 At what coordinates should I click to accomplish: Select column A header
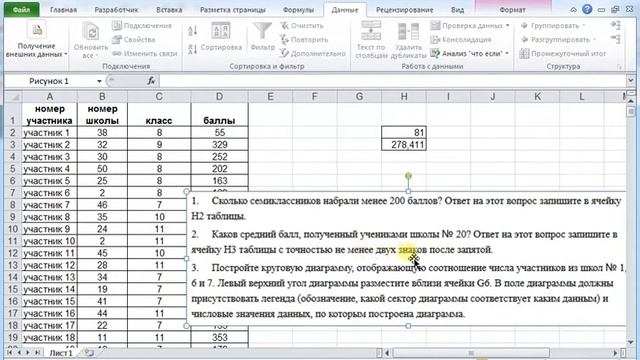(49, 97)
